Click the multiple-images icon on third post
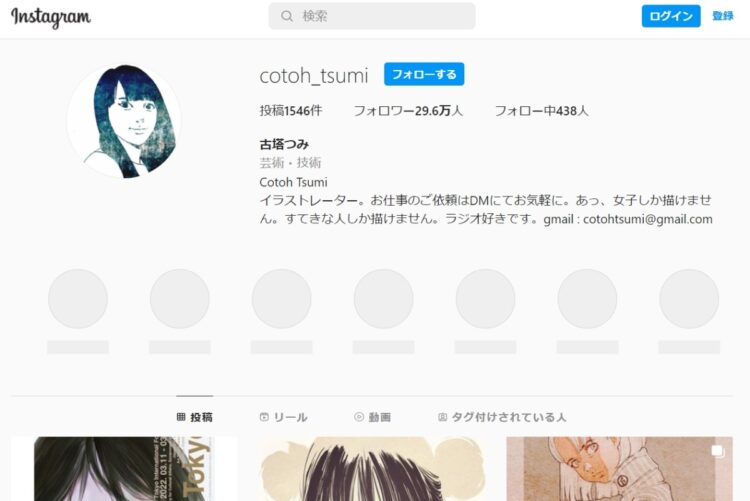Image resolution: width=750 pixels, height=501 pixels. [x=717, y=451]
